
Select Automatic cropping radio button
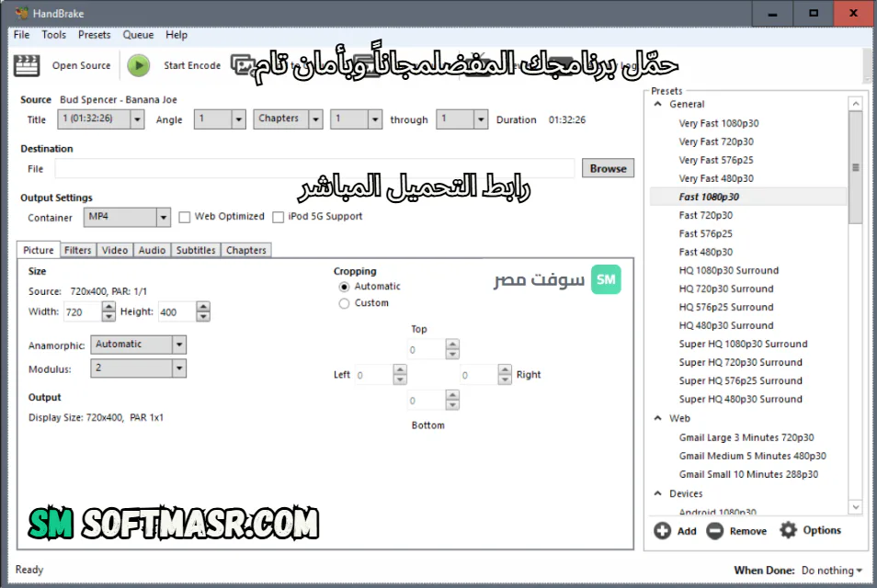pyautogui.click(x=344, y=287)
